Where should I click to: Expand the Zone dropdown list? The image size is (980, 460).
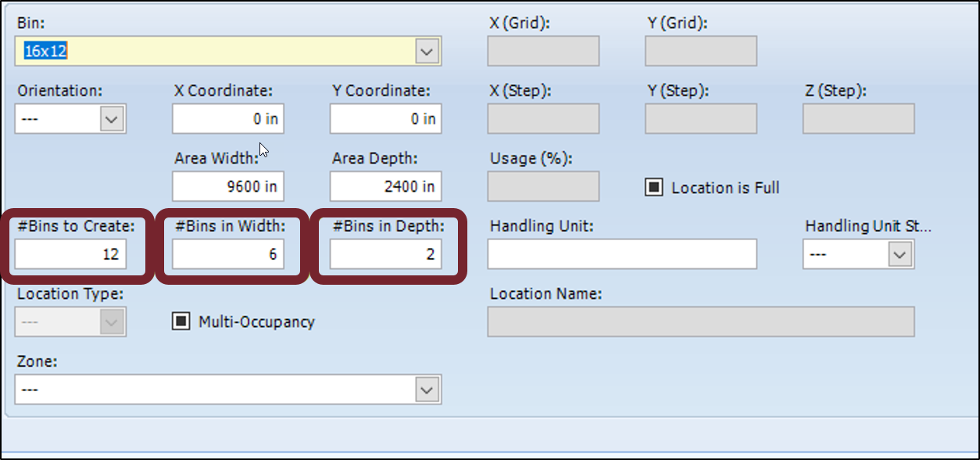coord(427,390)
